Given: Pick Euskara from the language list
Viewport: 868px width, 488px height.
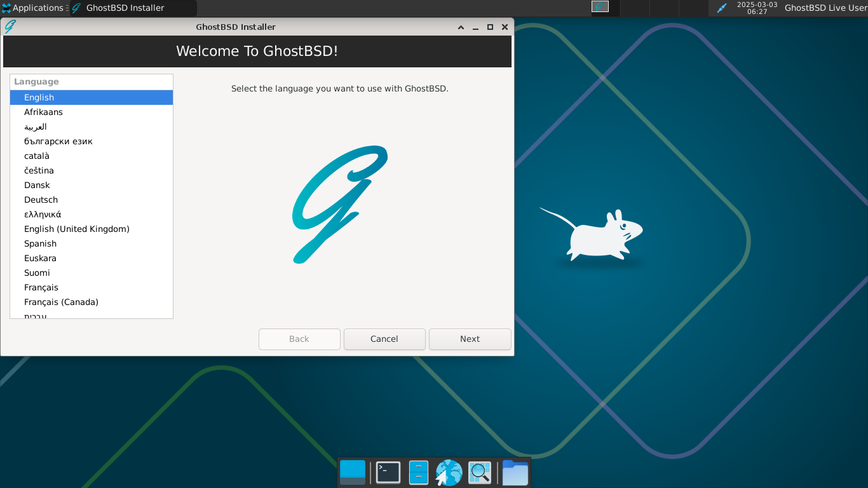Looking at the screenshot, I should 92,258.
